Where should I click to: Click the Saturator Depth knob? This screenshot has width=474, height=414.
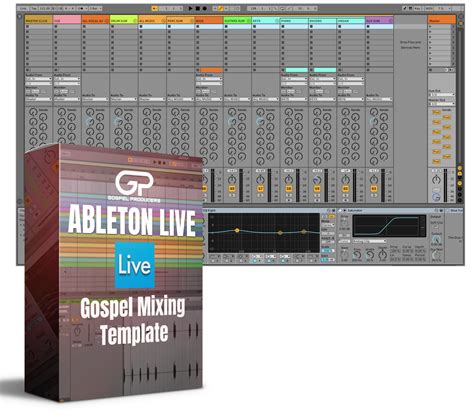pyautogui.click(x=383, y=255)
